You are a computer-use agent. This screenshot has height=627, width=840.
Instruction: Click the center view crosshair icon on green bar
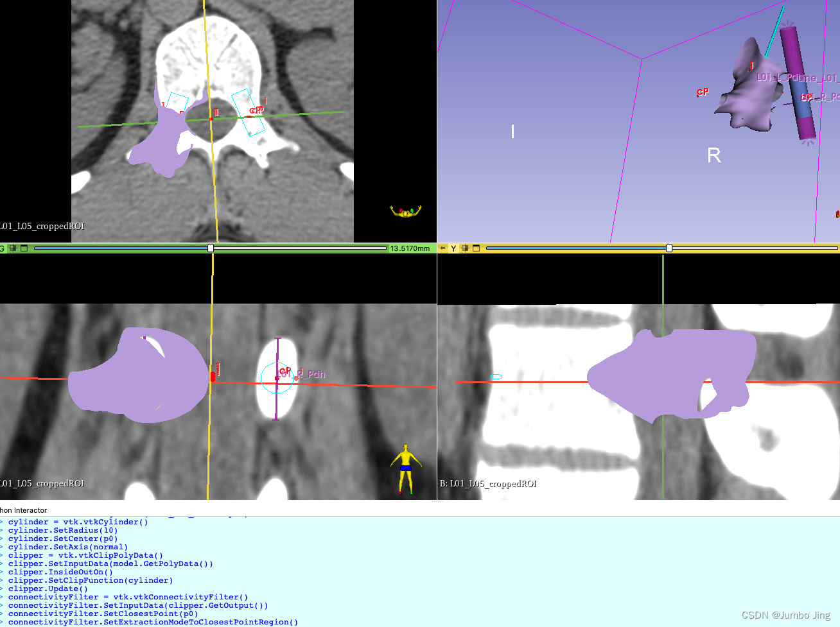pos(13,248)
